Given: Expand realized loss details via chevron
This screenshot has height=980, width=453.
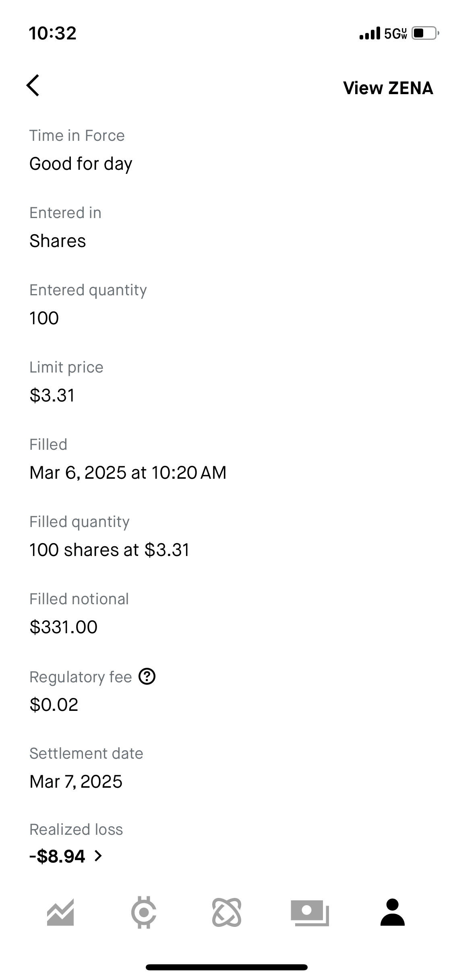Looking at the screenshot, I should (x=98, y=856).
